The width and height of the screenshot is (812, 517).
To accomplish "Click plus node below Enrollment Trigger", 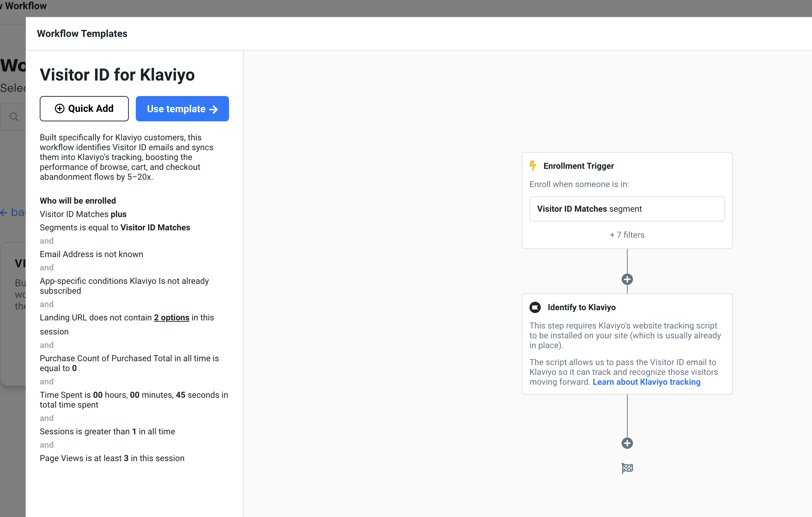I will pos(627,280).
